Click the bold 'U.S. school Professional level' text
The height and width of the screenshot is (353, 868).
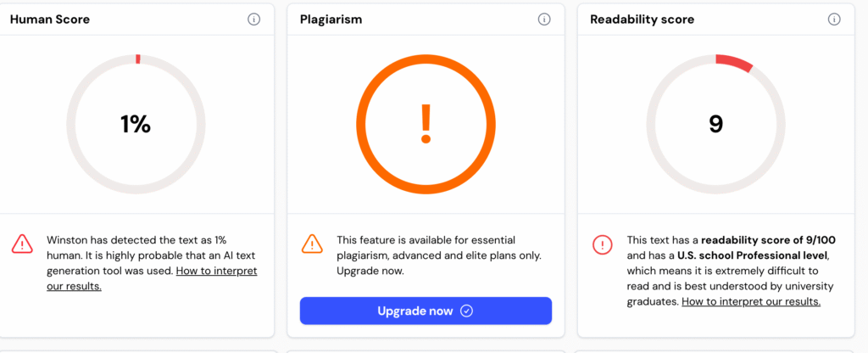coord(752,255)
